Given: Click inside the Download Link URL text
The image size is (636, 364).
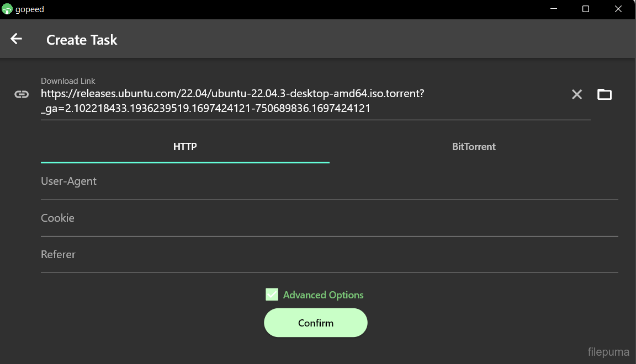Looking at the screenshot, I should click(x=232, y=101).
